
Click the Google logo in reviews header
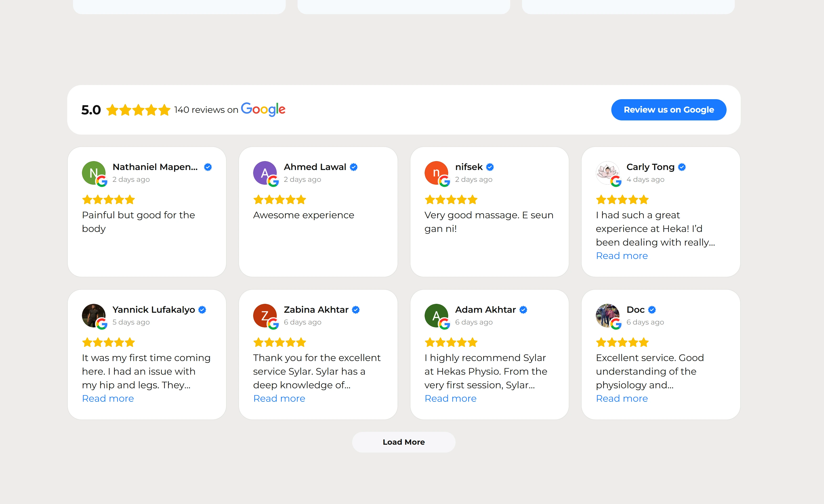click(263, 109)
